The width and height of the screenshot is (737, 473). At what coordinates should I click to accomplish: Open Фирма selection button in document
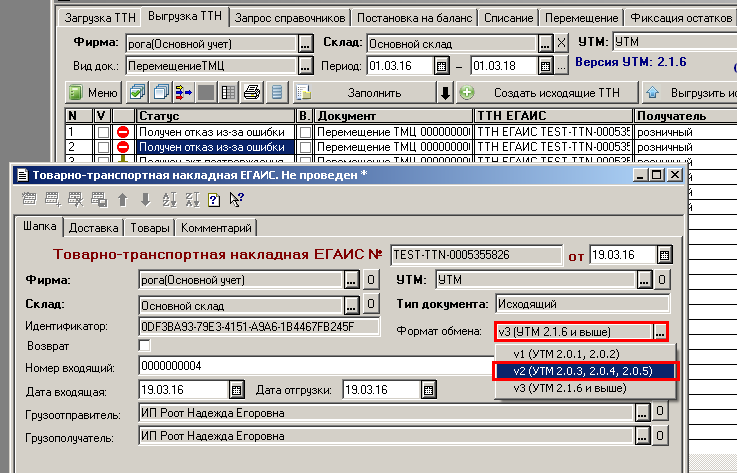pos(352,280)
